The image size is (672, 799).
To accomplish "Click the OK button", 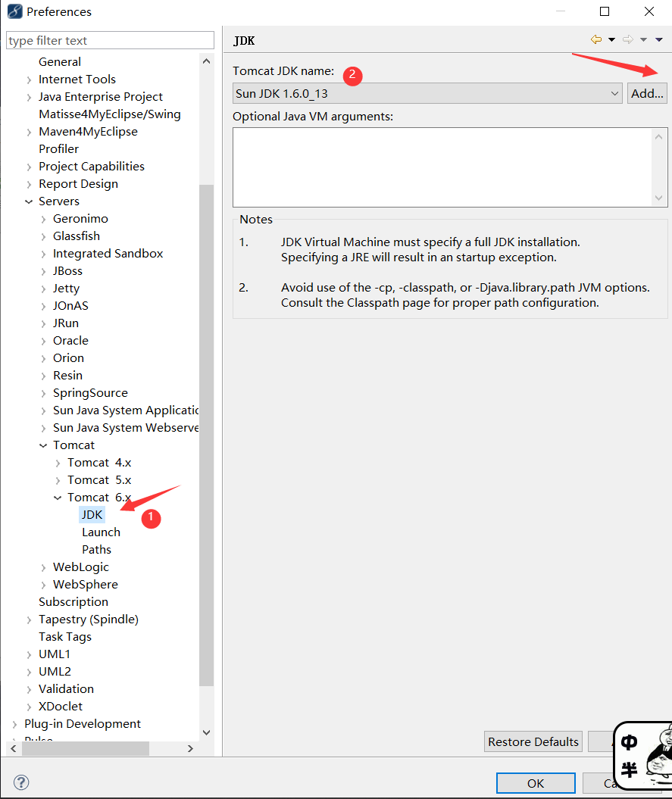I will pos(536,783).
